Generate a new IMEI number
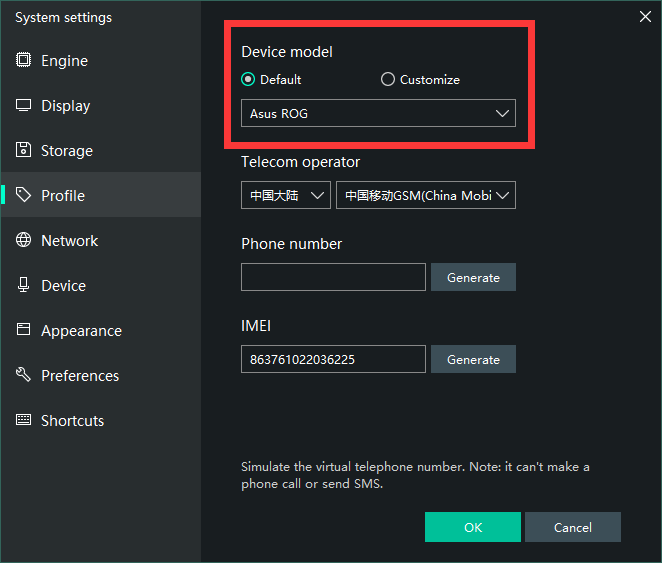Screen dimensions: 662x563 pos(473,359)
